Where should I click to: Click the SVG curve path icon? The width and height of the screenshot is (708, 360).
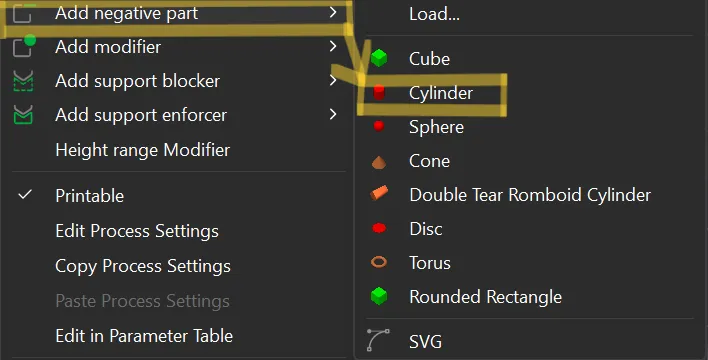tap(377, 340)
